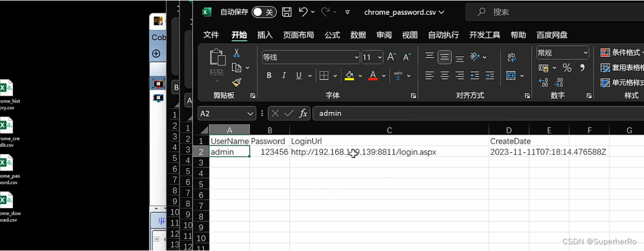This screenshot has height=251, width=644.
Task: Switch to the 视图 View tab
Action: [x=410, y=35]
